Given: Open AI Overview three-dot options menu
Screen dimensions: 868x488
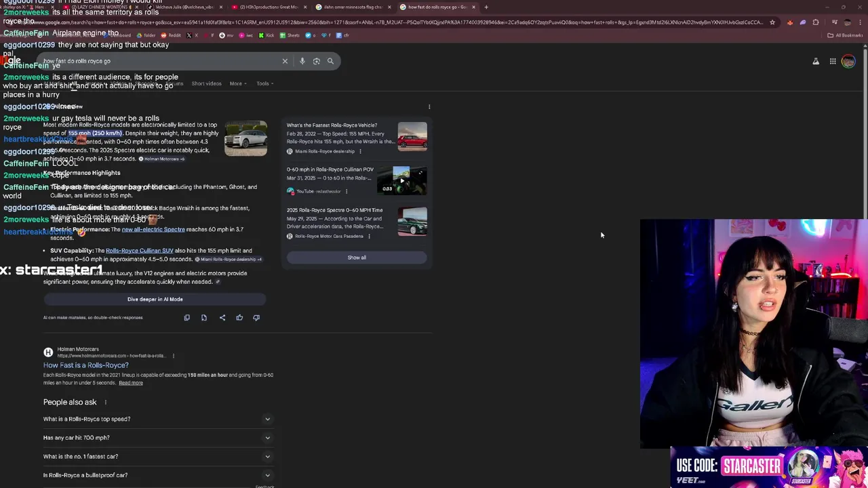Looking at the screenshot, I should click(429, 106).
